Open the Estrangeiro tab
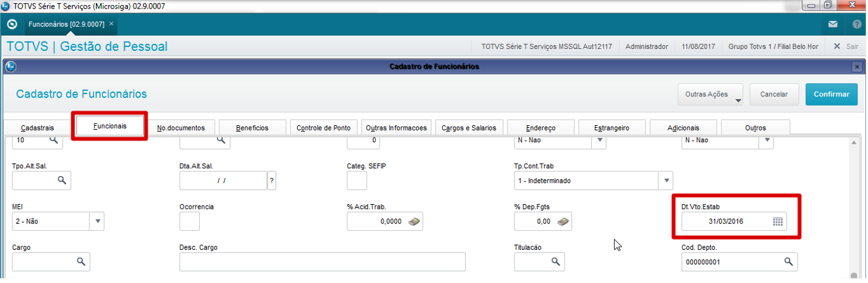Viewport: 868px width, 283px height. pos(613,128)
